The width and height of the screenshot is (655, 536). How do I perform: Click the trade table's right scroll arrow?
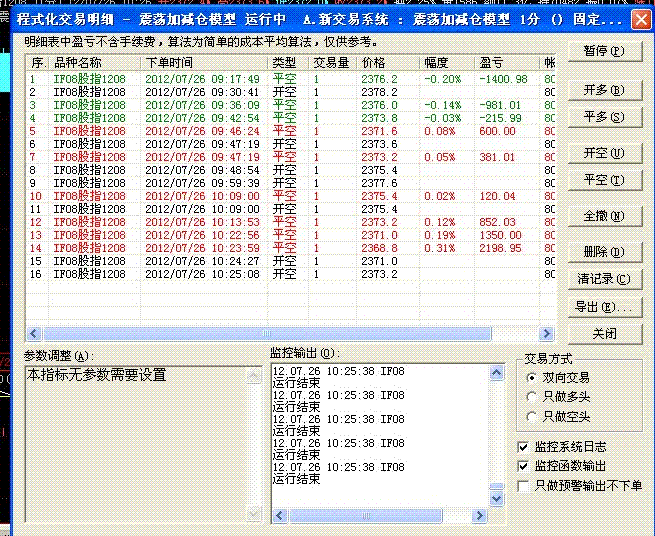pos(546,333)
